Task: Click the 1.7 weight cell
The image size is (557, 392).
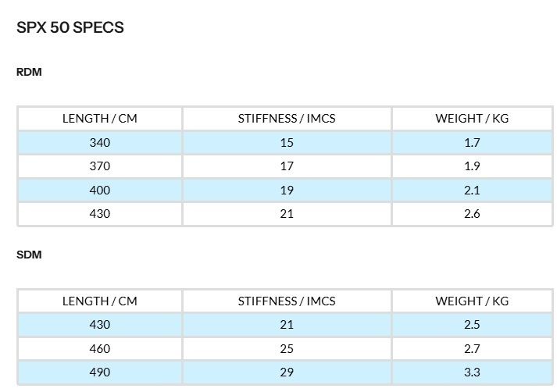Action: (472, 143)
